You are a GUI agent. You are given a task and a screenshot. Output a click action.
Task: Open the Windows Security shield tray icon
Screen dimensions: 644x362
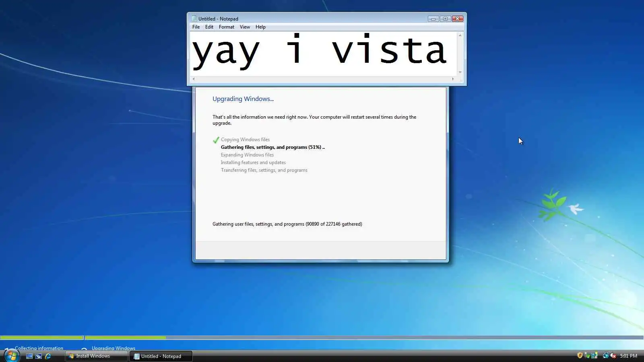click(x=580, y=356)
